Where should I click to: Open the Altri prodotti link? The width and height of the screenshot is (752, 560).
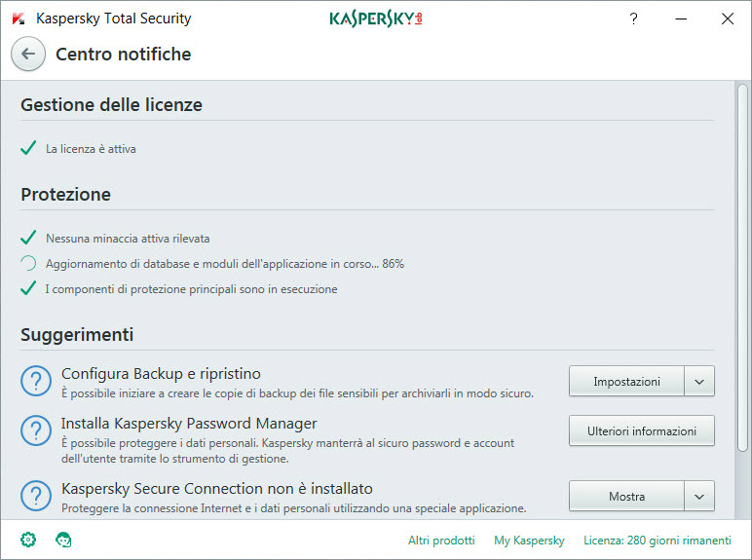pyautogui.click(x=441, y=541)
